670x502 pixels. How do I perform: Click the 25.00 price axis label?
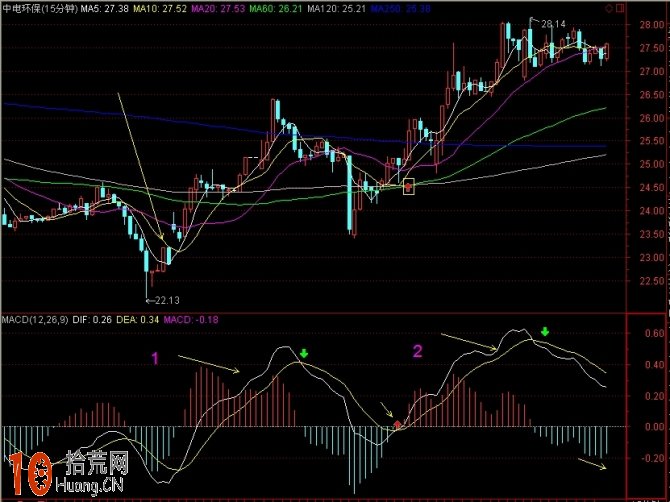(x=652, y=164)
